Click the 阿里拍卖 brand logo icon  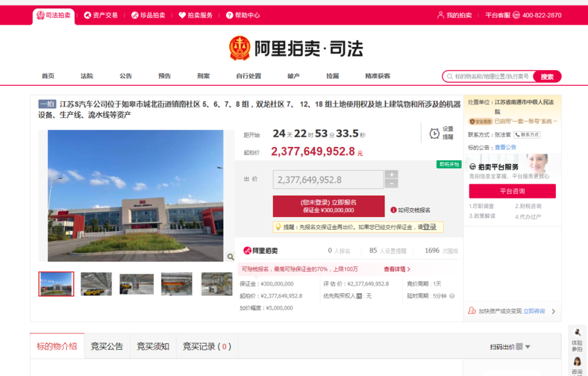tap(247, 251)
